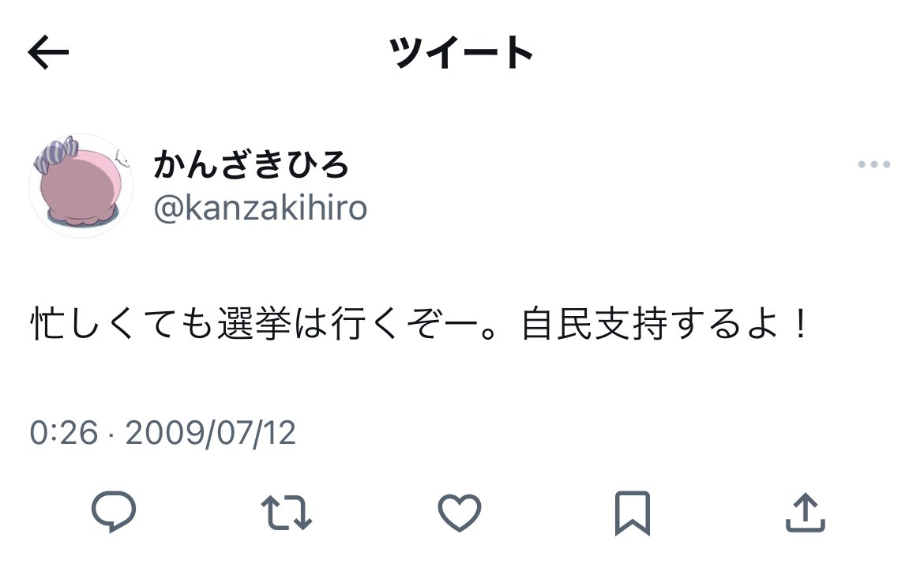Click the 0:26 post time
This screenshot has height=568, width=924.
(64, 433)
